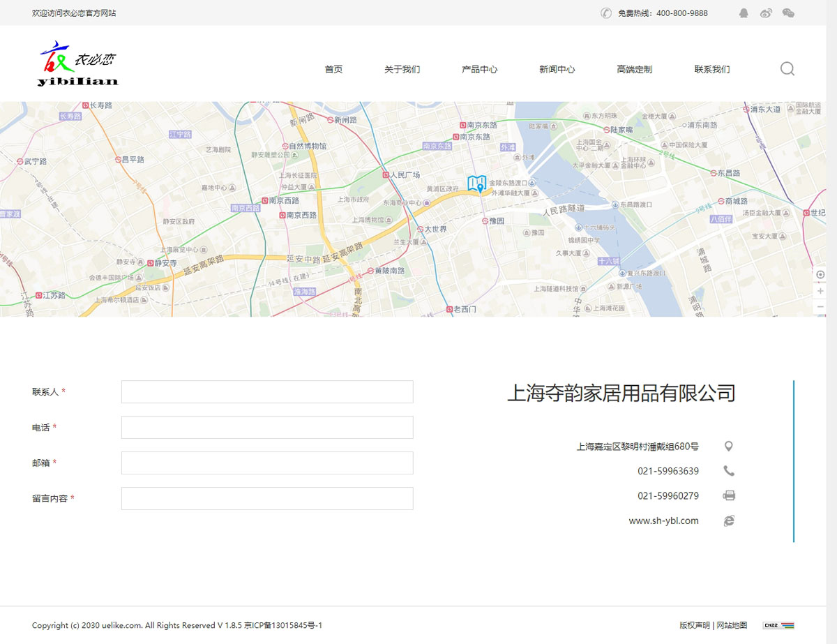Click the 武宁路 station label on map
The height and width of the screenshot is (644, 837).
36,161
